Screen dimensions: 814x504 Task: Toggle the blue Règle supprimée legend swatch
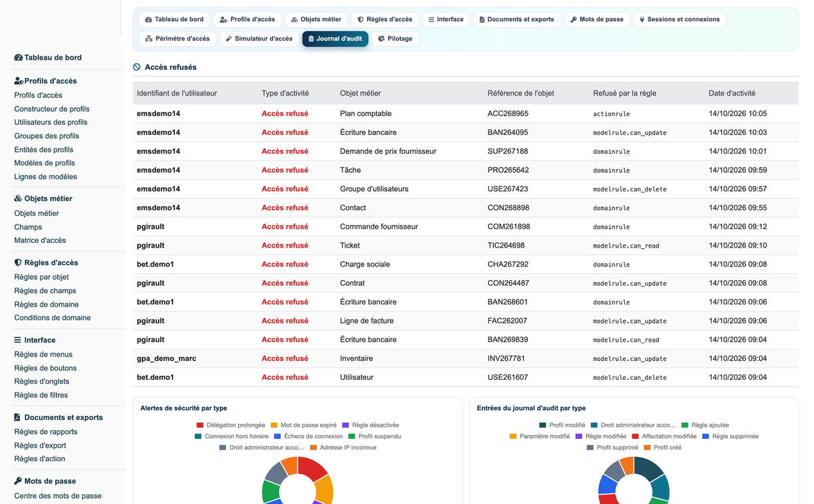[706, 437]
